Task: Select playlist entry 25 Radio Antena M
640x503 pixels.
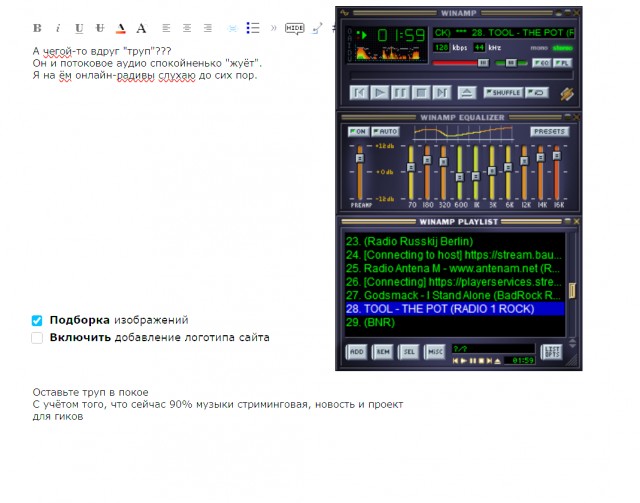Action: 455,268
